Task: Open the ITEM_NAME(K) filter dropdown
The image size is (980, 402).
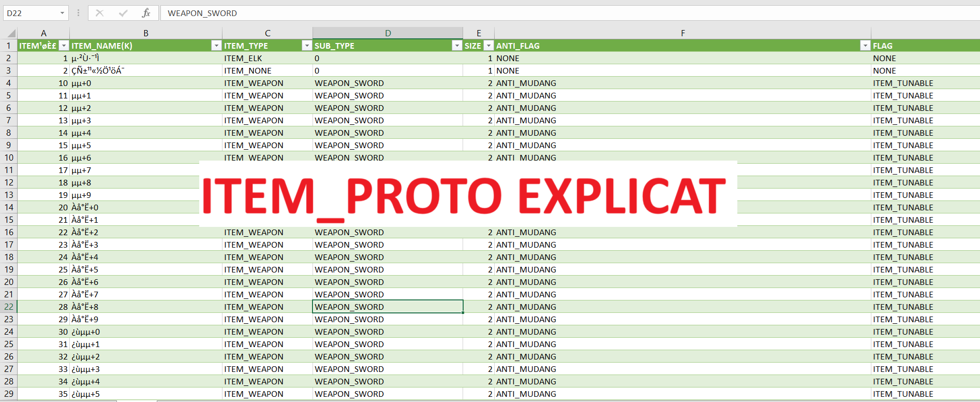Action: (x=216, y=46)
